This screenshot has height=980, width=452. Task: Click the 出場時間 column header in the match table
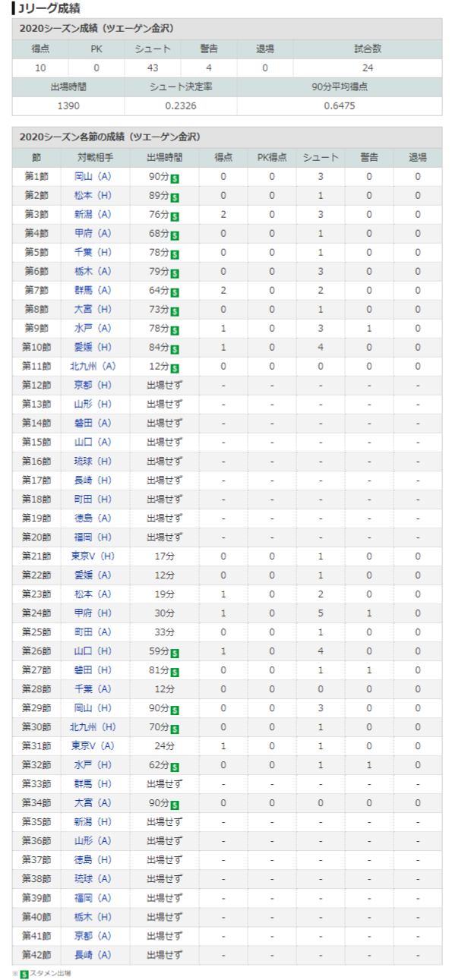(165, 157)
